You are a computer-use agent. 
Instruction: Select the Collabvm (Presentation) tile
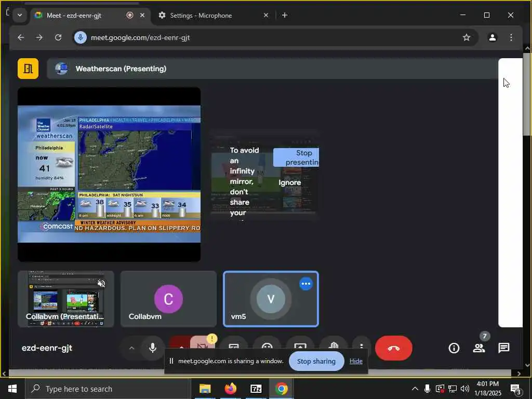tap(66, 299)
